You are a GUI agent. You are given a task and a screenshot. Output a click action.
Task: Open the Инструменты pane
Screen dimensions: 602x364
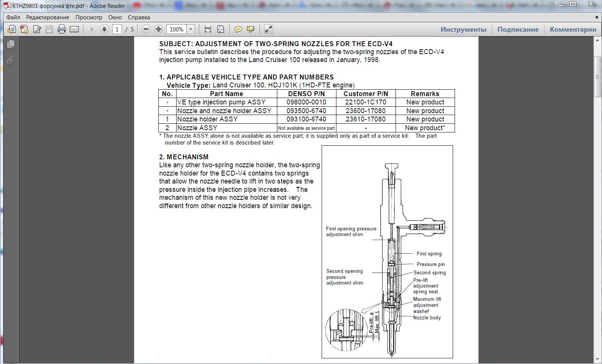(x=463, y=30)
